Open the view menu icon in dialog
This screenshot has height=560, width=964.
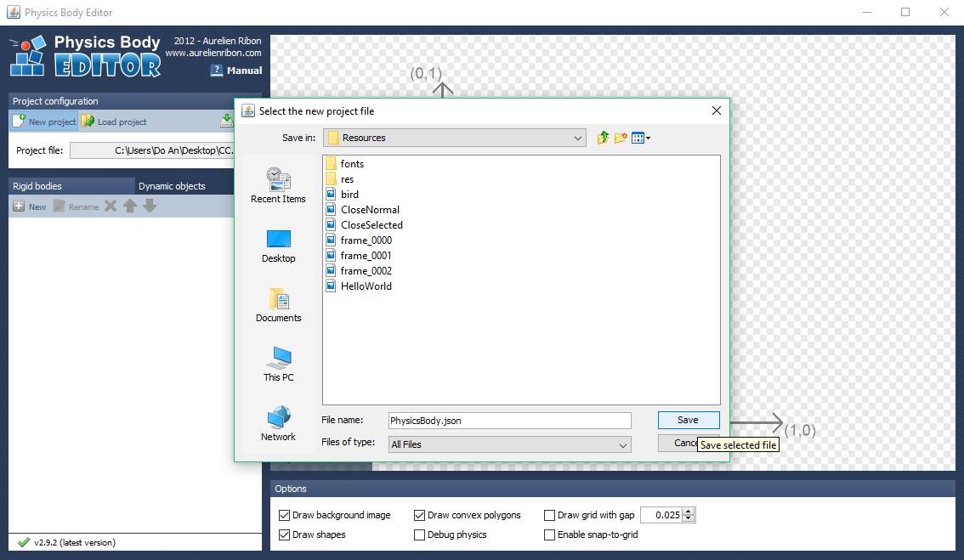pyautogui.click(x=641, y=138)
